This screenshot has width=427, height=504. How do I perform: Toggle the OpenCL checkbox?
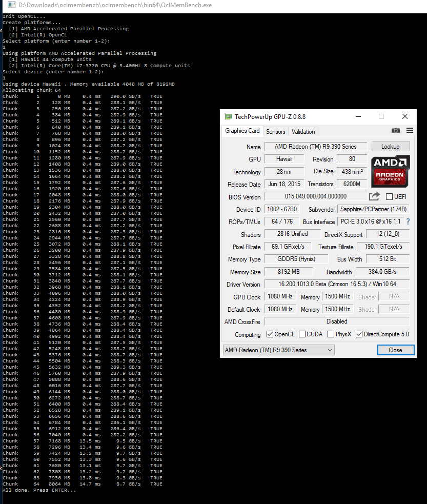[270, 334]
